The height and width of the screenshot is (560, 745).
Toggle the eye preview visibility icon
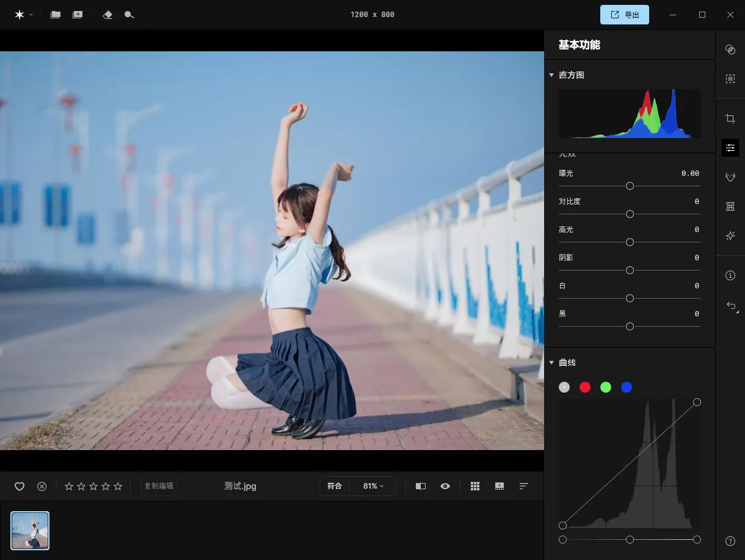coord(445,486)
